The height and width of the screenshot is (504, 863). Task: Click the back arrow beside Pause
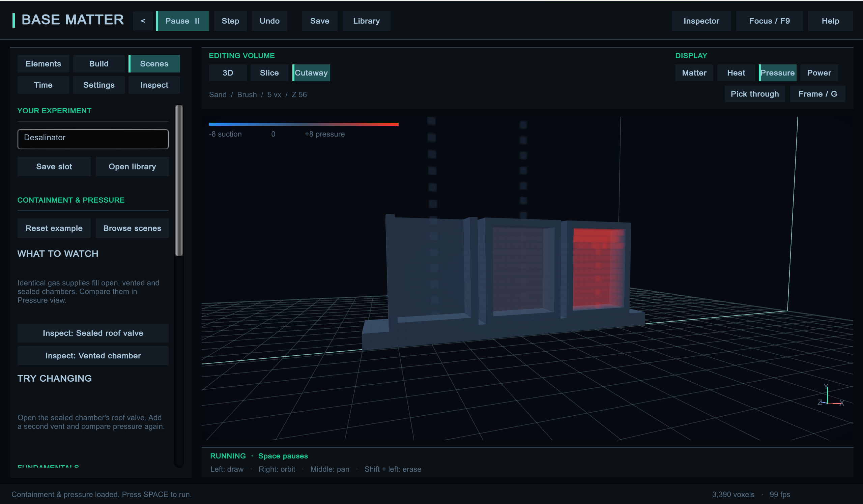143,21
